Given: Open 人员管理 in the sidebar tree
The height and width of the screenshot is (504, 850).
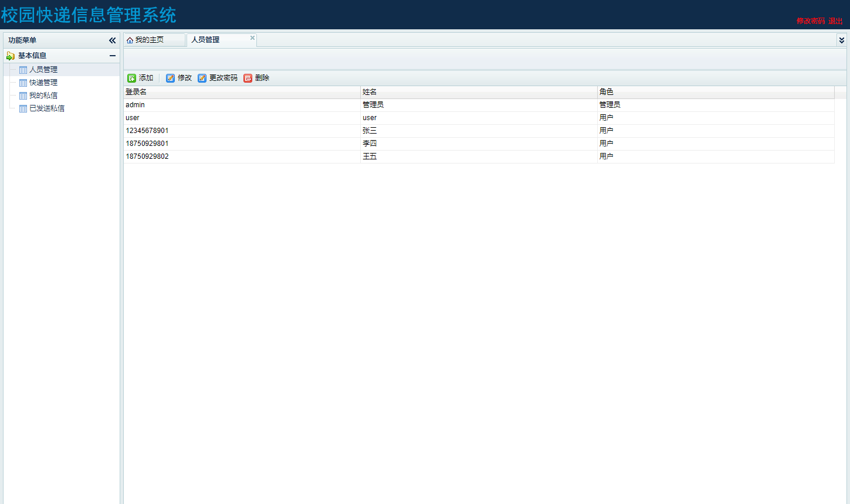Looking at the screenshot, I should 43,70.
